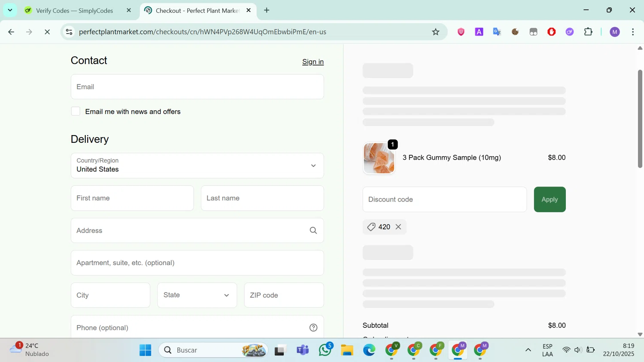644x362 pixels.
Task: Check Email me with news and offers
Action: click(x=76, y=112)
